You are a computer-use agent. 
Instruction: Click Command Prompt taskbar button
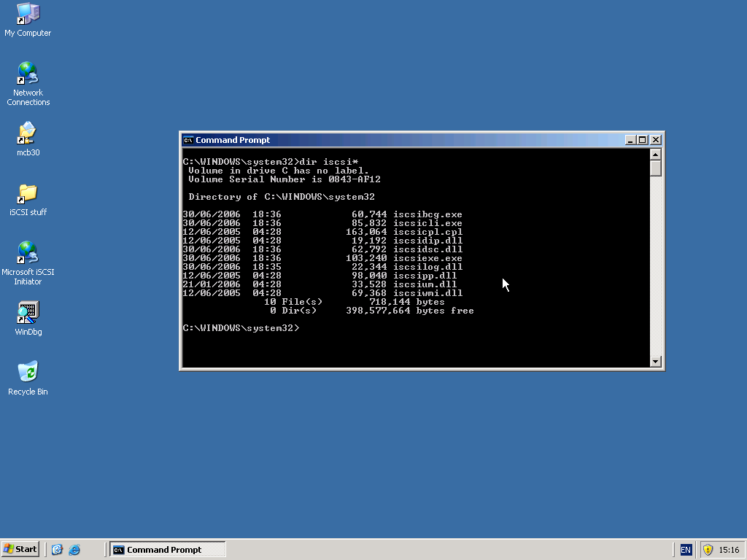(x=168, y=550)
